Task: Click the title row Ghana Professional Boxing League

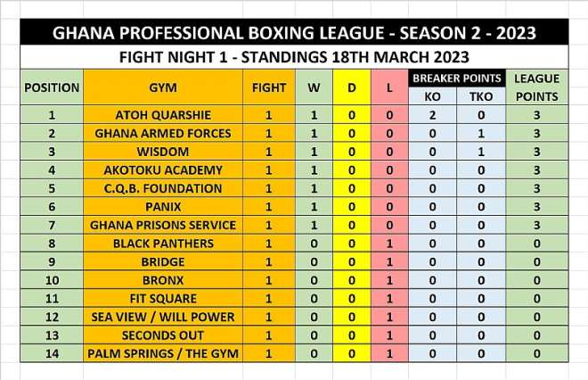Action: coord(294,32)
